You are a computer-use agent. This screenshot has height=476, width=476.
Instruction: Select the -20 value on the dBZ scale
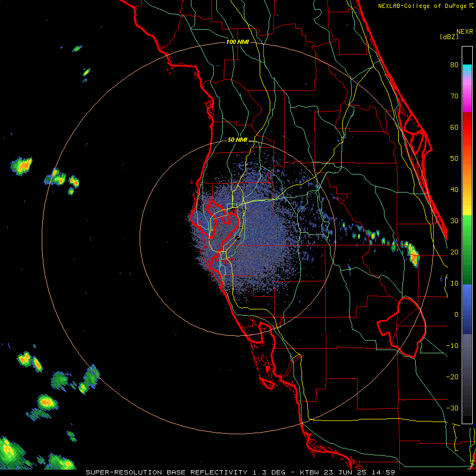452,377
